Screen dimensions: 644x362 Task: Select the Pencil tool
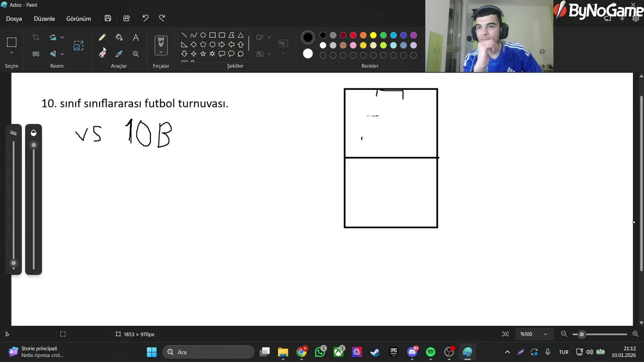(102, 37)
